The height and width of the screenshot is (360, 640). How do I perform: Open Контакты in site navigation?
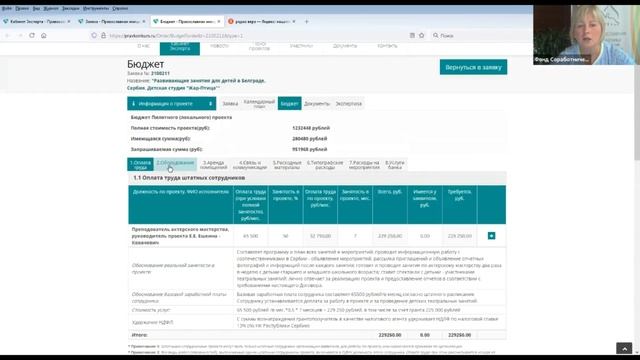pyautogui.click(x=387, y=46)
